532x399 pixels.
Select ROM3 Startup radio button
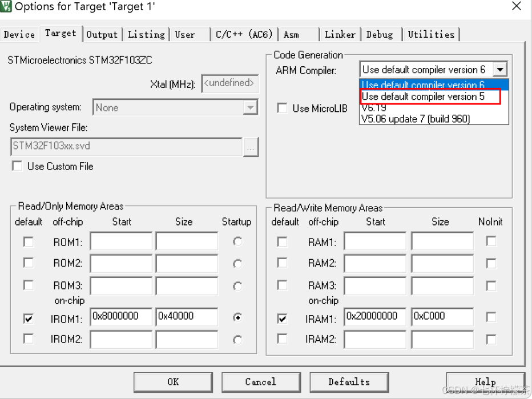237,287
